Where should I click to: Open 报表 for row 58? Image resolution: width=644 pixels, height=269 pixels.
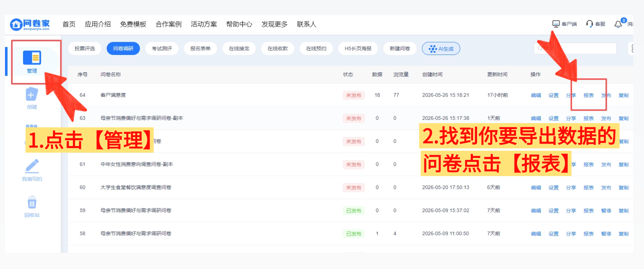pyautogui.click(x=589, y=234)
